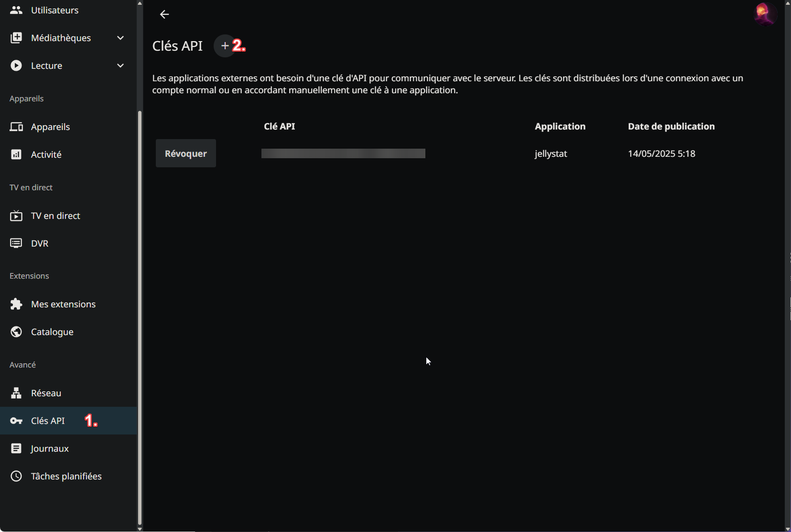Click the Mes extensions puzzle icon
This screenshot has height=532, width=791.
click(x=16, y=304)
